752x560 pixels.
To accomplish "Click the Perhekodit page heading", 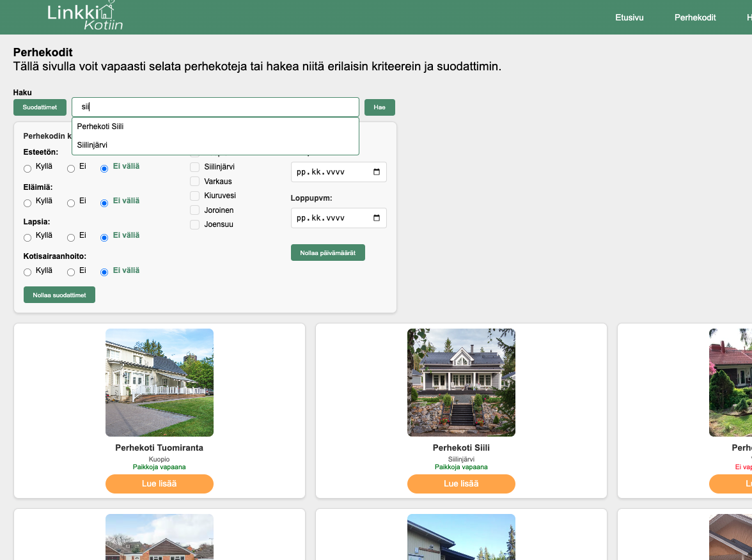I will click(43, 52).
